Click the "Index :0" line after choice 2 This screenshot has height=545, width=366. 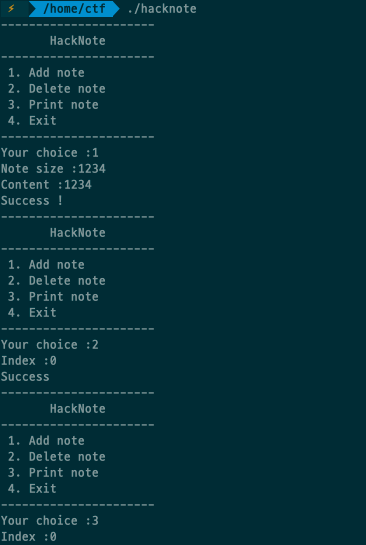[29, 360]
